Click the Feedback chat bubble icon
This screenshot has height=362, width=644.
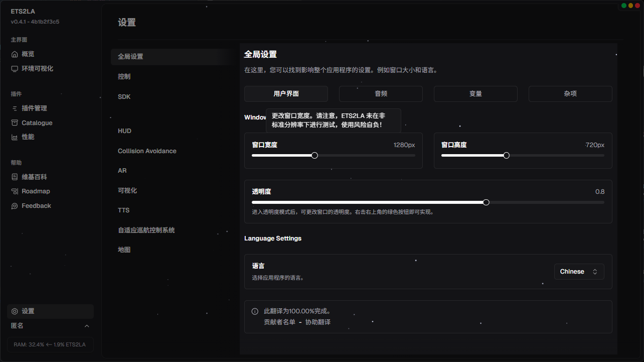(x=15, y=206)
